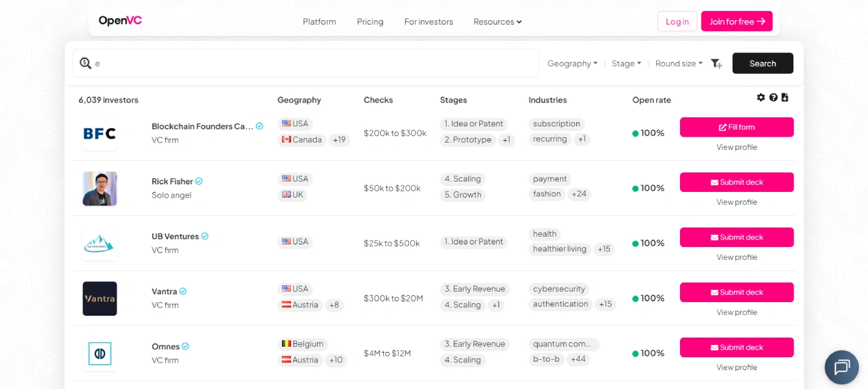The width and height of the screenshot is (868, 389).
Task: Submit deck to UB Ventures
Action: click(736, 237)
